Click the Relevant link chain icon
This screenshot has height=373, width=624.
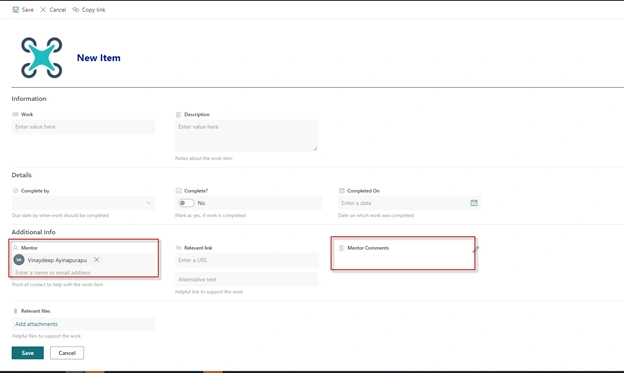(x=179, y=248)
